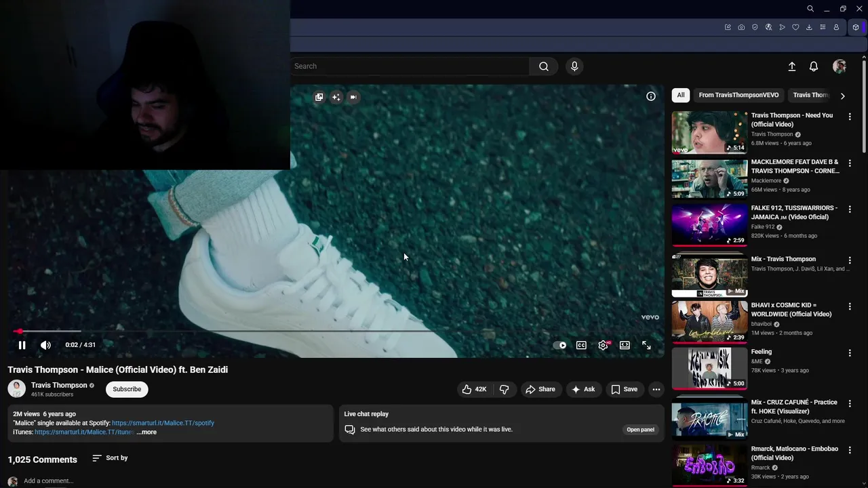
Task: Select the All filter chip
Action: [x=681, y=96]
